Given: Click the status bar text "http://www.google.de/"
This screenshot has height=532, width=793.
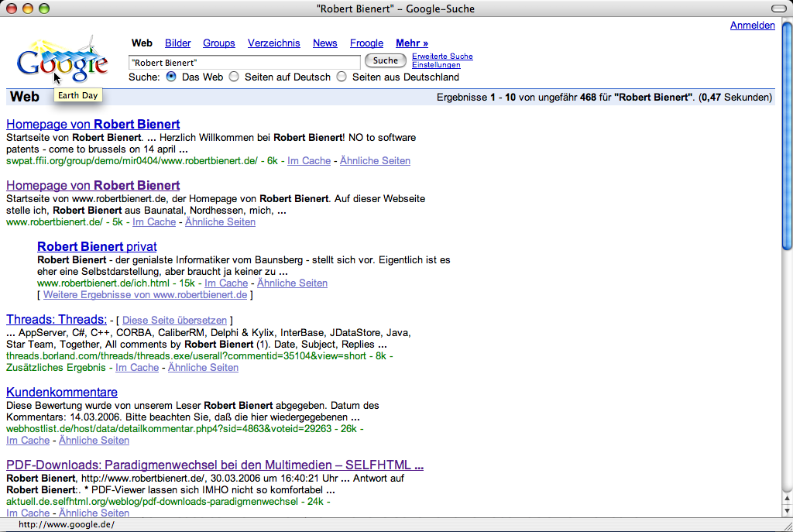Looking at the screenshot, I should (67, 524).
